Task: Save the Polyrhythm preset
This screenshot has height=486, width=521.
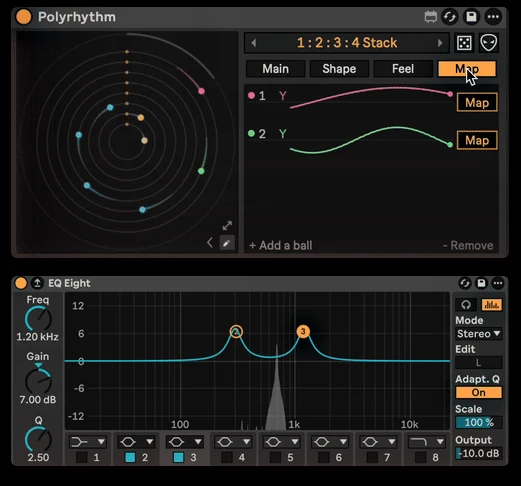Action: pyautogui.click(x=471, y=17)
